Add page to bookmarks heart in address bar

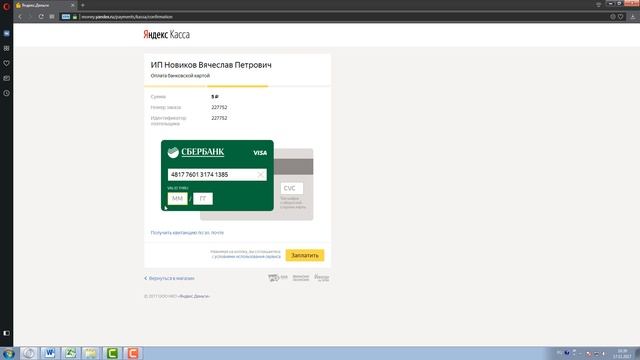[620, 17]
